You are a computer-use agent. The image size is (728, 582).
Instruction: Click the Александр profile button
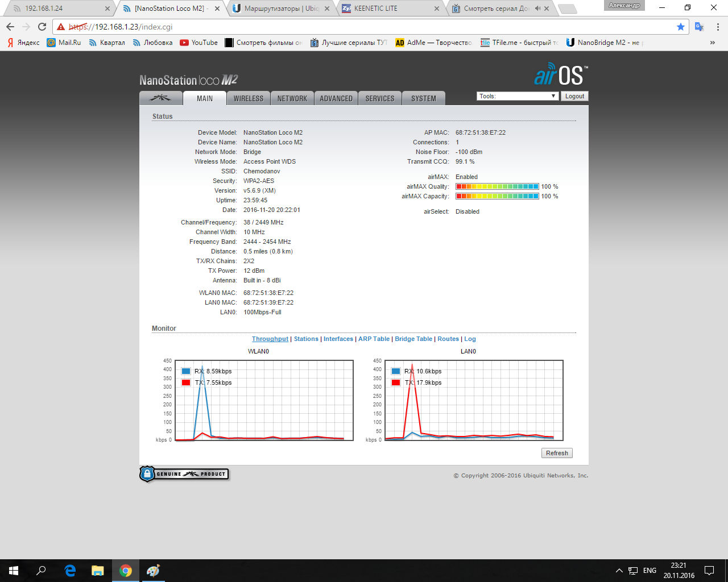pyautogui.click(x=624, y=6)
